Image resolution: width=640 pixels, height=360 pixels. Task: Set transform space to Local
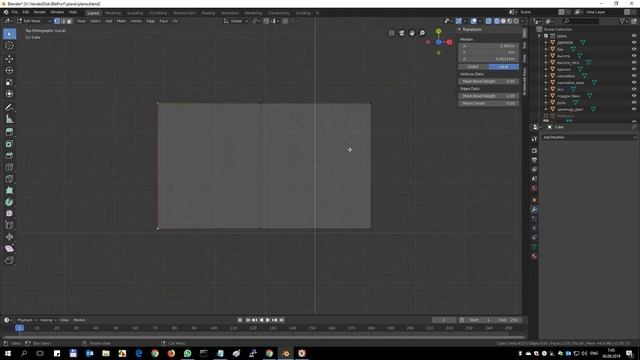(x=504, y=67)
